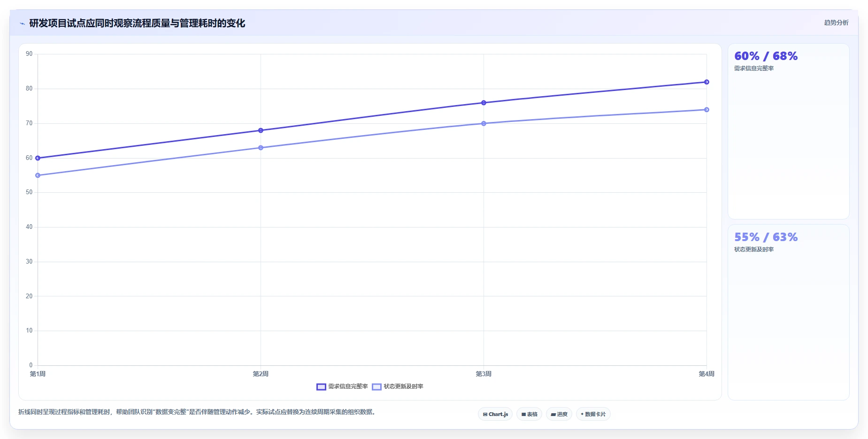Viewport: 868px width, 439px height.
Task: Click 需求信息完整率 data point at 第1周
Action: (38, 158)
